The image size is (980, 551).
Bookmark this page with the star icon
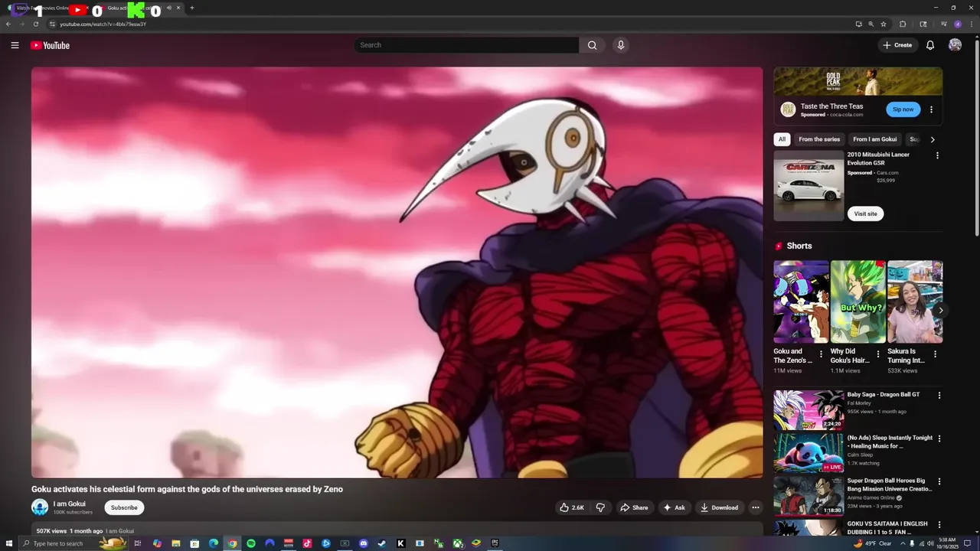pyautogui.click(x=884, y=24)
